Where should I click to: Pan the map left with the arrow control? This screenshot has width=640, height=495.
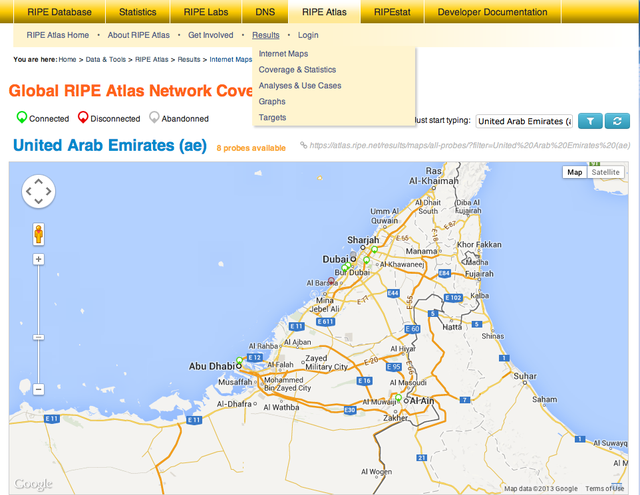click(29, 191)
